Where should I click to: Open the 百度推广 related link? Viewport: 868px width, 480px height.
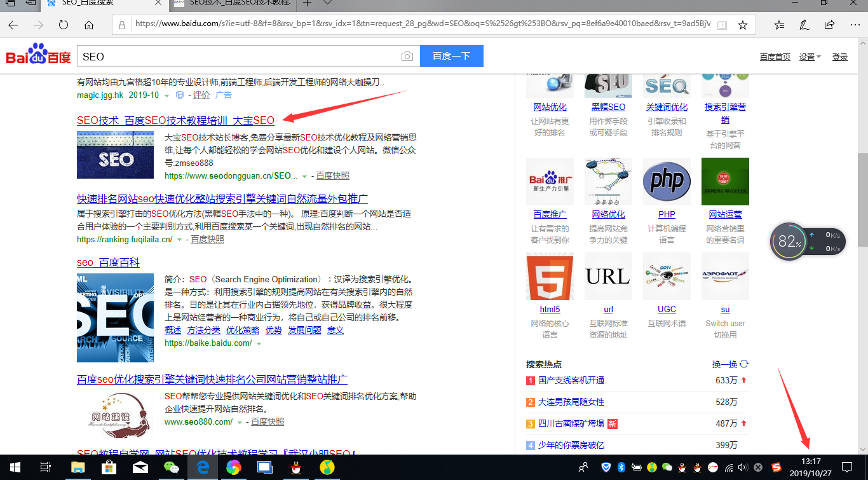[x=550, y=215]
